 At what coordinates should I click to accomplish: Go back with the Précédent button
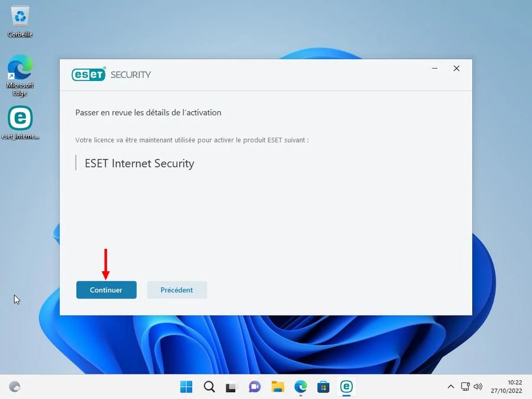click(x=177, y=290)
